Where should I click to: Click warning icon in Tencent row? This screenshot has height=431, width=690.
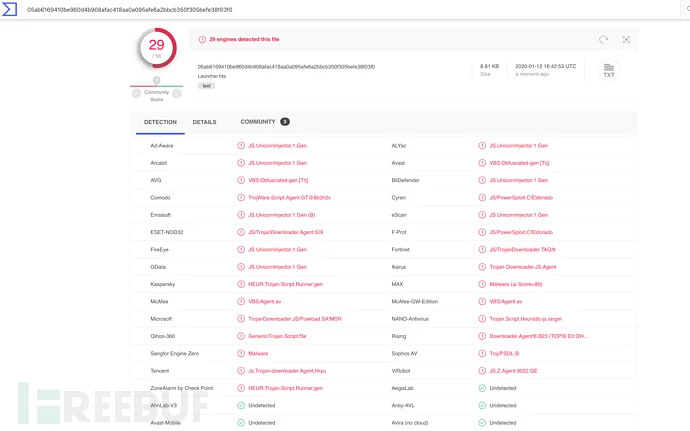tap(241, 371)
